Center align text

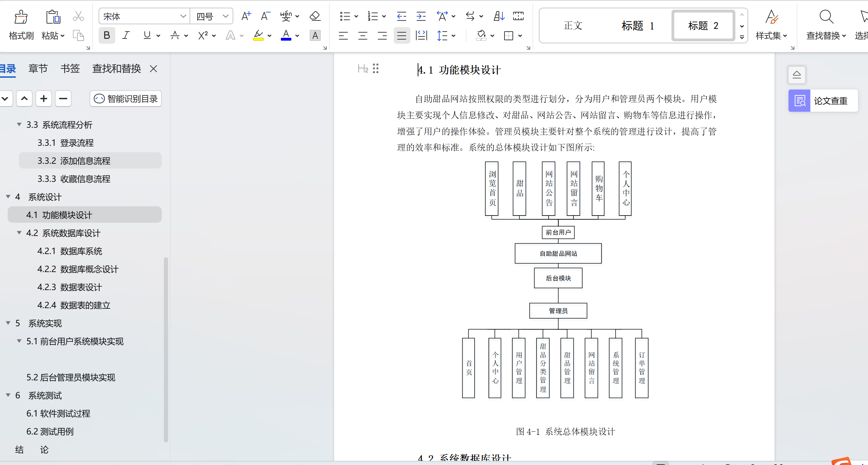click(x=362, y=35)
